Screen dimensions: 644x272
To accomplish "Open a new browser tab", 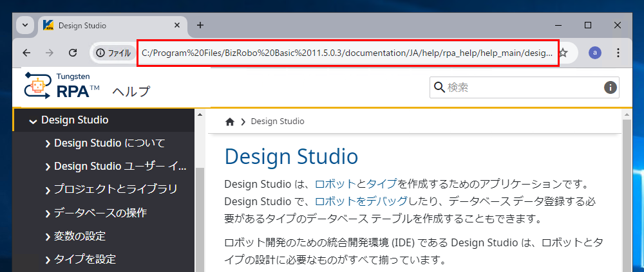I will 200,26.
